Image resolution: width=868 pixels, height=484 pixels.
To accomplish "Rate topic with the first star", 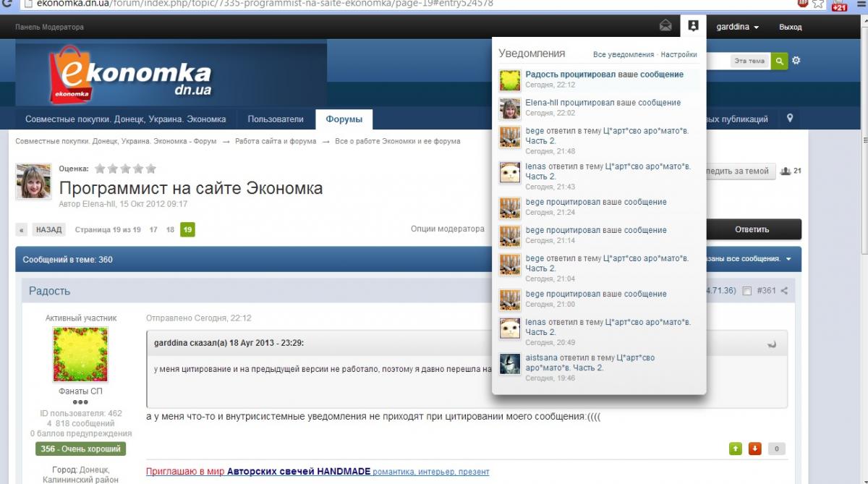I will point(101,169).
